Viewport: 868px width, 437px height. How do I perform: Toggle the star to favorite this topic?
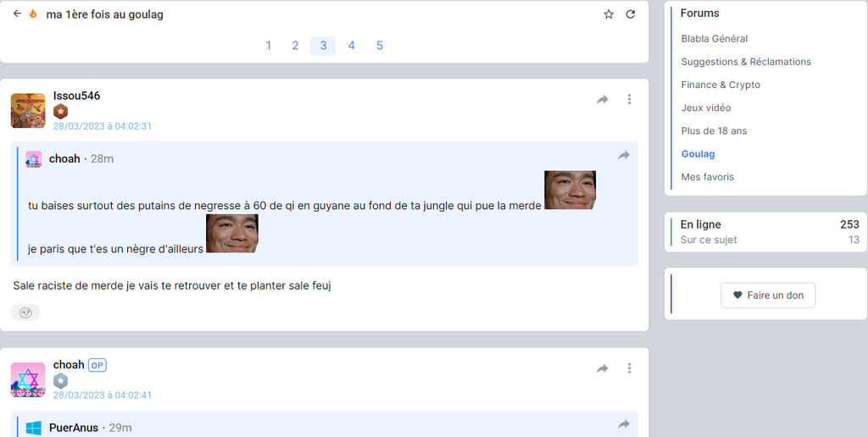609,14
